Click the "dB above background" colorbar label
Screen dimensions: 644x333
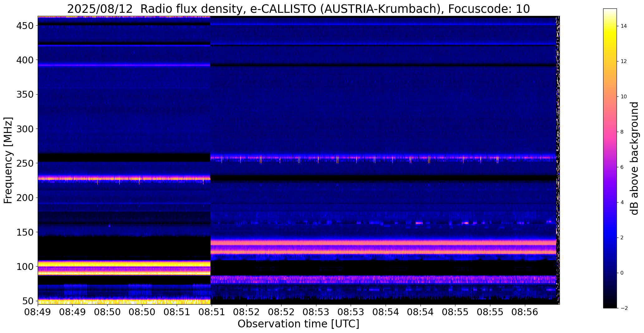coord(635,158)
